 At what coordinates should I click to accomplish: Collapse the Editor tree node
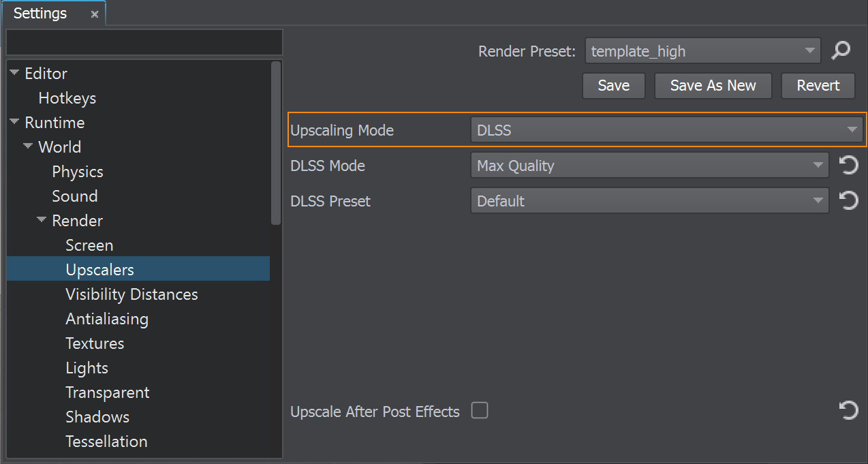pyautogui.click(x=14, y=72)
